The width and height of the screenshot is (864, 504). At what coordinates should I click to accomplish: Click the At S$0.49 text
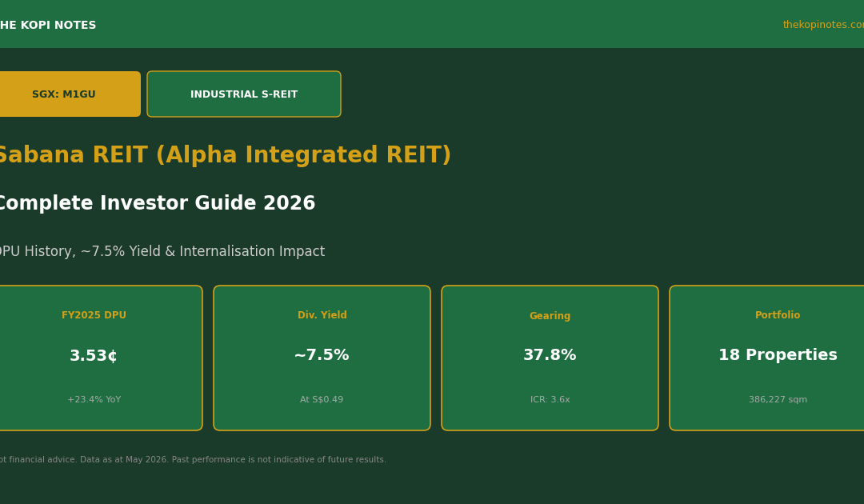click(322, 399)
